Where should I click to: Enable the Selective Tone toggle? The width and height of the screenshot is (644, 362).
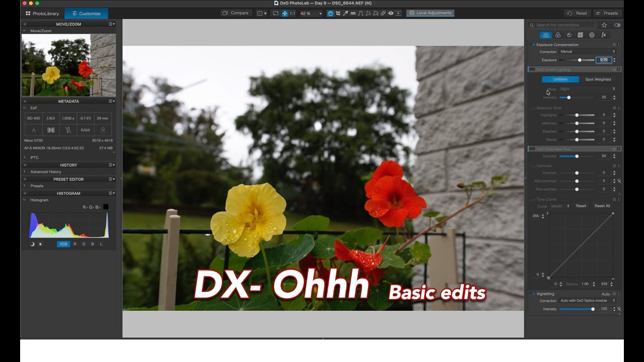(x=533, y=108)
